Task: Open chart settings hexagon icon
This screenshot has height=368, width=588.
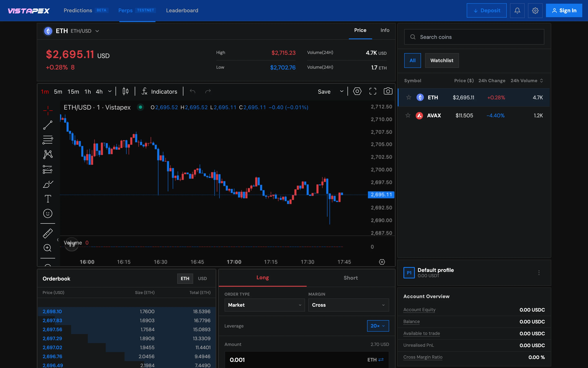Action: (x=357, y=91)
